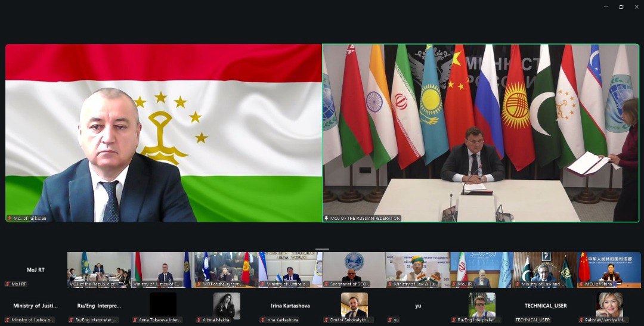The height and width of the screenshot is (326, 644).
Task: Click muted mic icon on Secretariat of SCO tile
Action: tap(326, 284)
